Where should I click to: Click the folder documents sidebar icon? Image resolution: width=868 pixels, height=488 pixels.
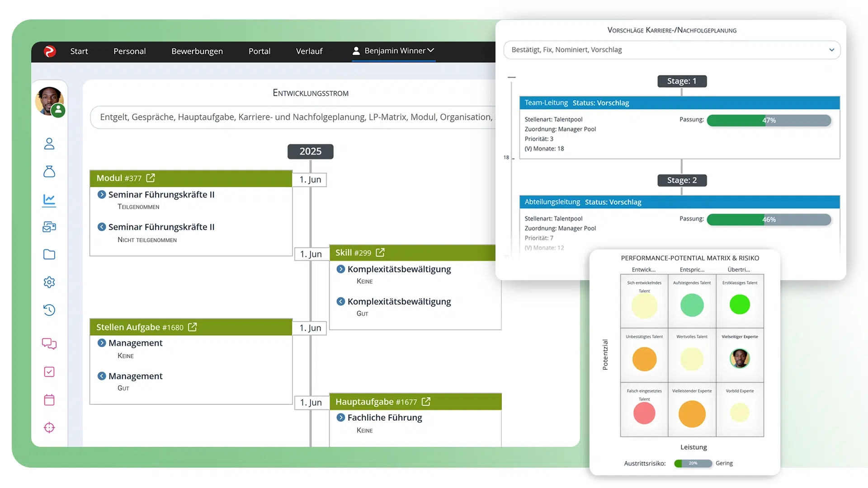49,254
